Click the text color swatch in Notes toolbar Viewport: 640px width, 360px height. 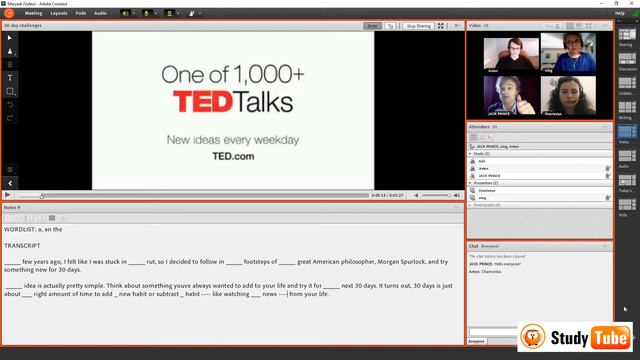click(52, 218)
